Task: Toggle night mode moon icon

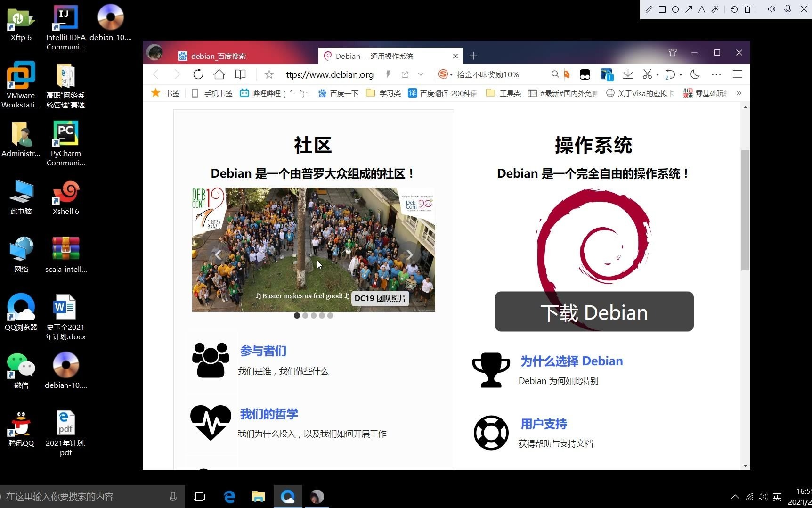Action: click(x=695, y=74)
